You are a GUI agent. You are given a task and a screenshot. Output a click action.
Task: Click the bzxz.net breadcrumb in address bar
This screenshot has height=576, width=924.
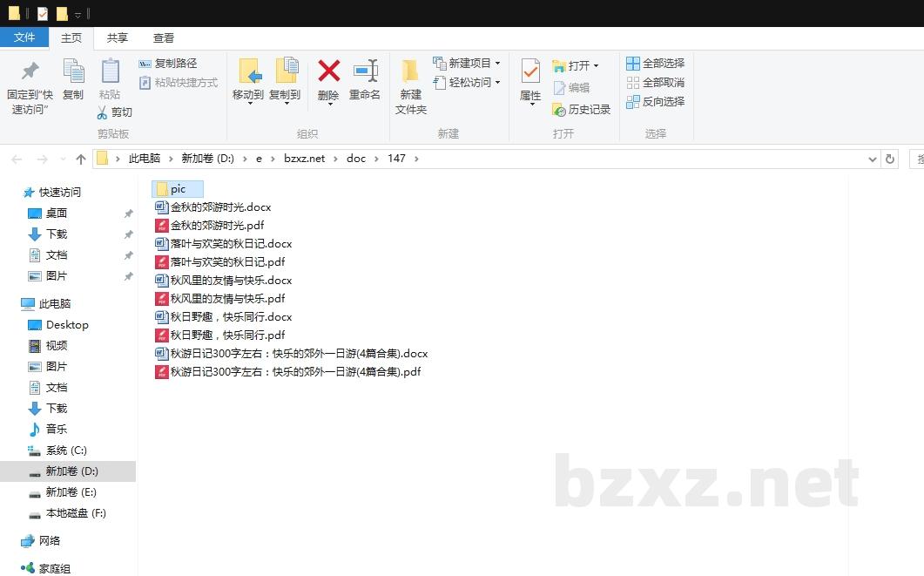click(x=304, y=159)
